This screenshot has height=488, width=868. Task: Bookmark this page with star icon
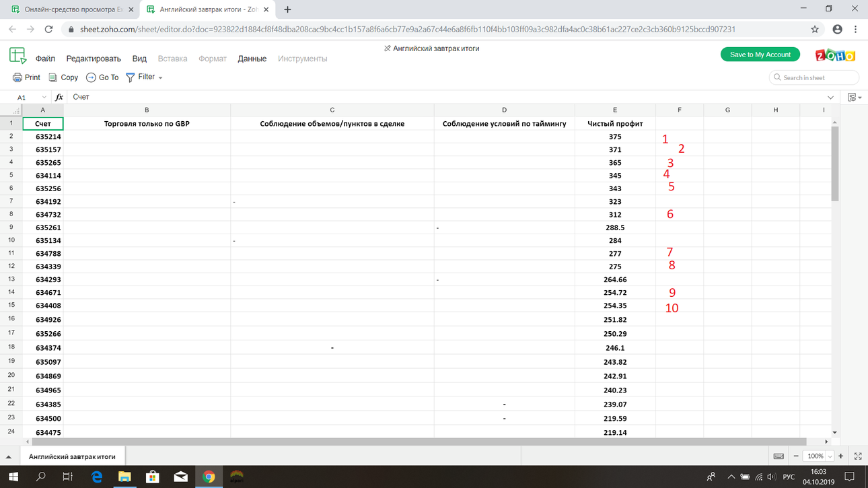(x=815, y=30)
